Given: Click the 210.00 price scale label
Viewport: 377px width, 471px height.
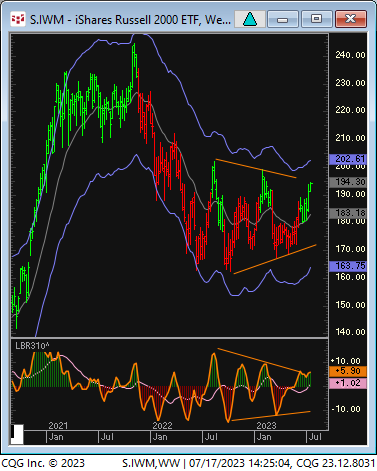Looking at the screenshot, I should point(350,138).
